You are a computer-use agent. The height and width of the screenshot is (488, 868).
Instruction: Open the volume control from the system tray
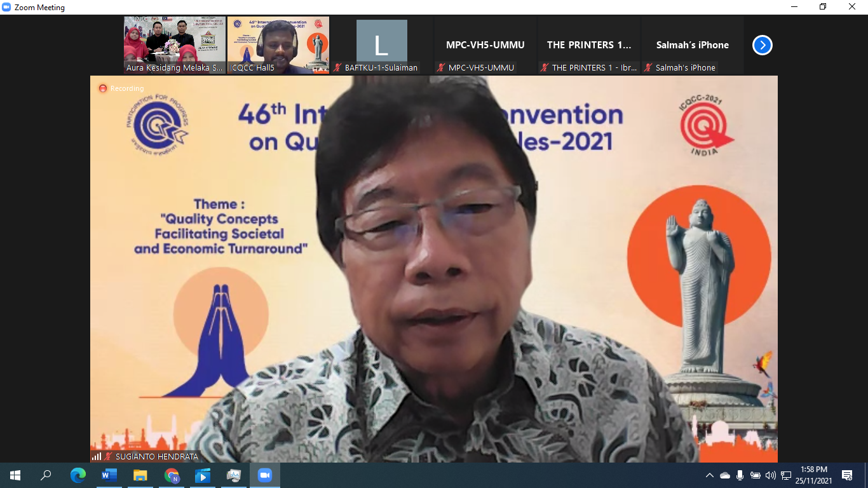point(770,474)
